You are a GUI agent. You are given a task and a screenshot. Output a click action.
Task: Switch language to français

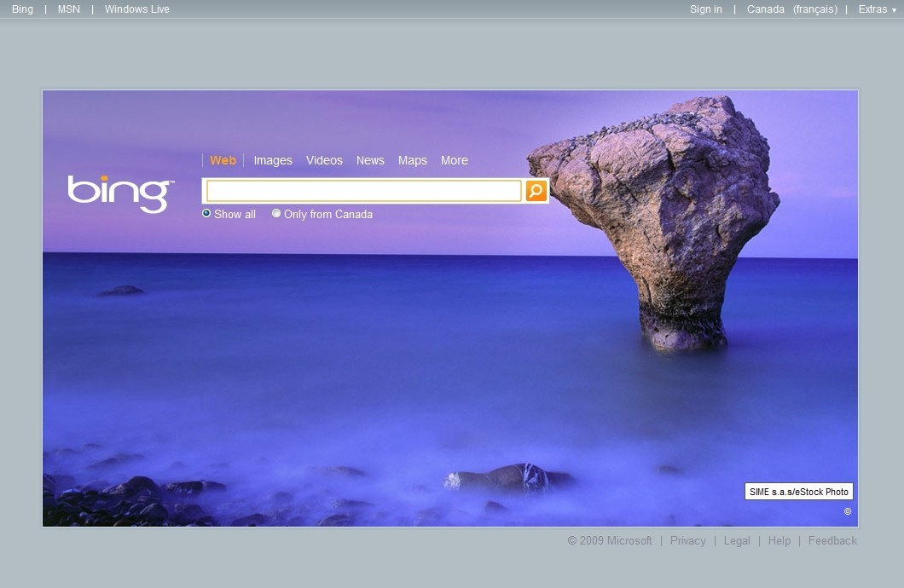click(x=814, y=9)
